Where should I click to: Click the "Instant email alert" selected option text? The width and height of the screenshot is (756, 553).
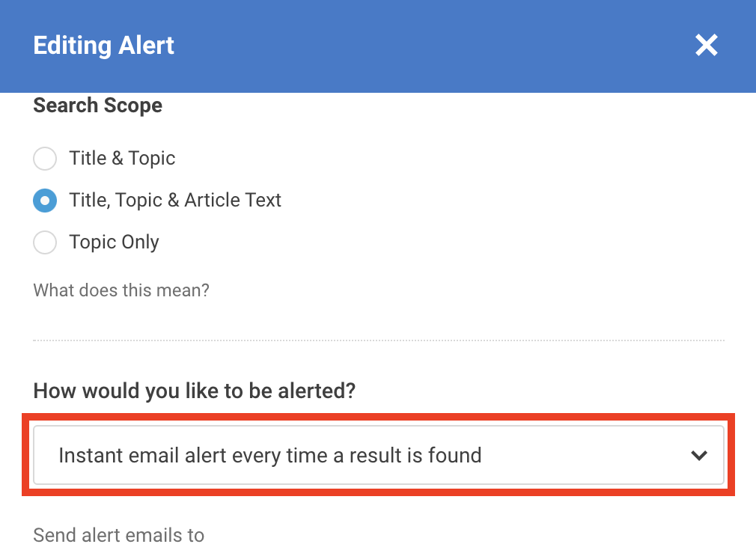(269, 455)
